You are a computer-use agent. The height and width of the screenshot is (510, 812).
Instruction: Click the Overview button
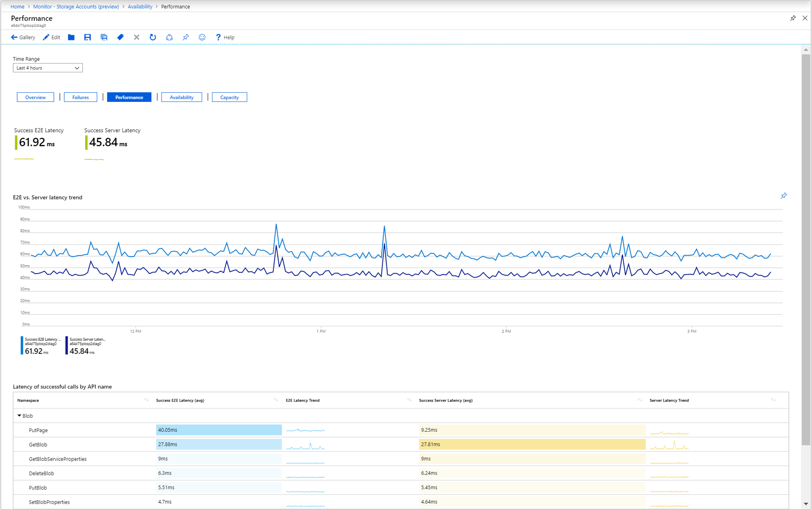(x=35, y=97)
